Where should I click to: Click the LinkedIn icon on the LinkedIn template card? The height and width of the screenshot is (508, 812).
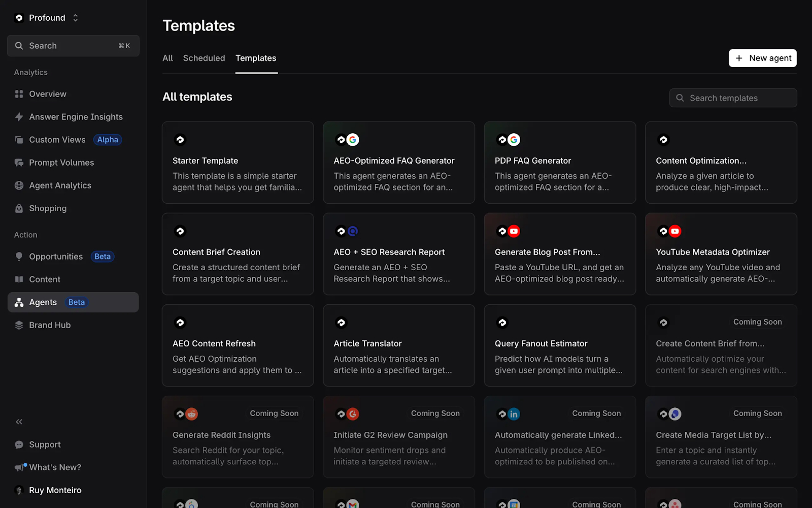(x=514, y=414)
